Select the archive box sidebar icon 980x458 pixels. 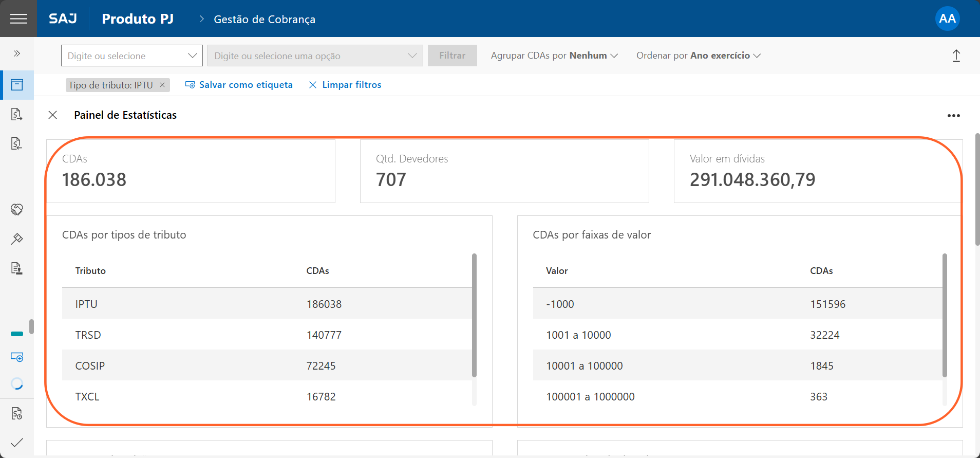point(17,85)
